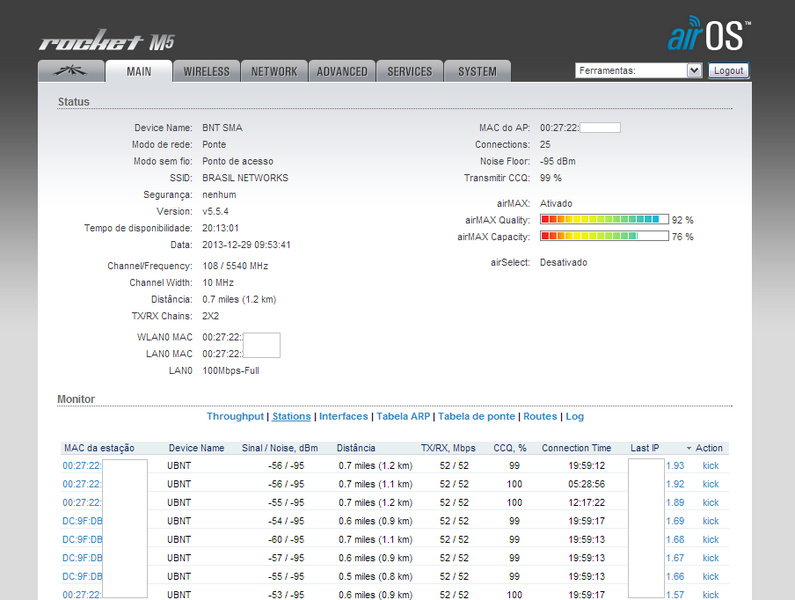Image resolution: width=795 pixels, height=600 pixels.
Task: View the Tabela ARP link
Action: coord(403,416)
